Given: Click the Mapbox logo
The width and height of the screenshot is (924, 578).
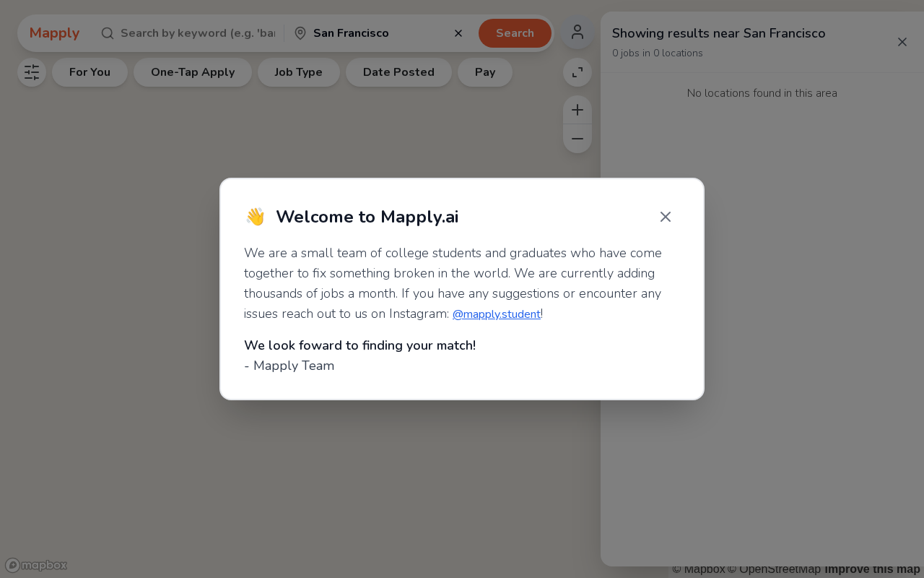Looking at the screenshot, I should (36, 565).
